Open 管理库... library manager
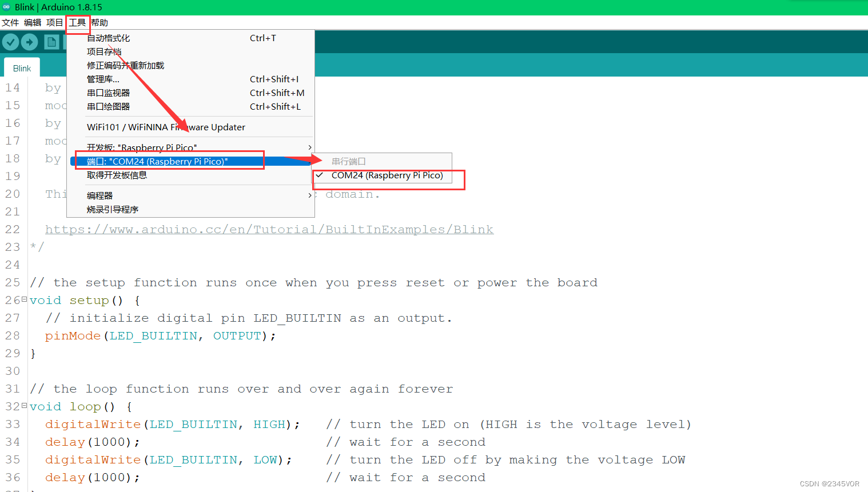 (x=191, y=79)
